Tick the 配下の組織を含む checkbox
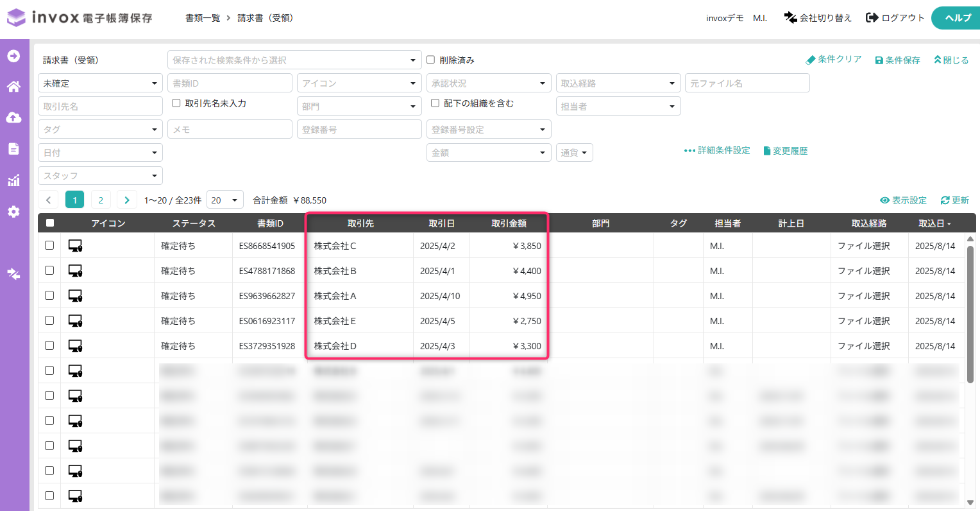980x511 pixels. point(435,103)
